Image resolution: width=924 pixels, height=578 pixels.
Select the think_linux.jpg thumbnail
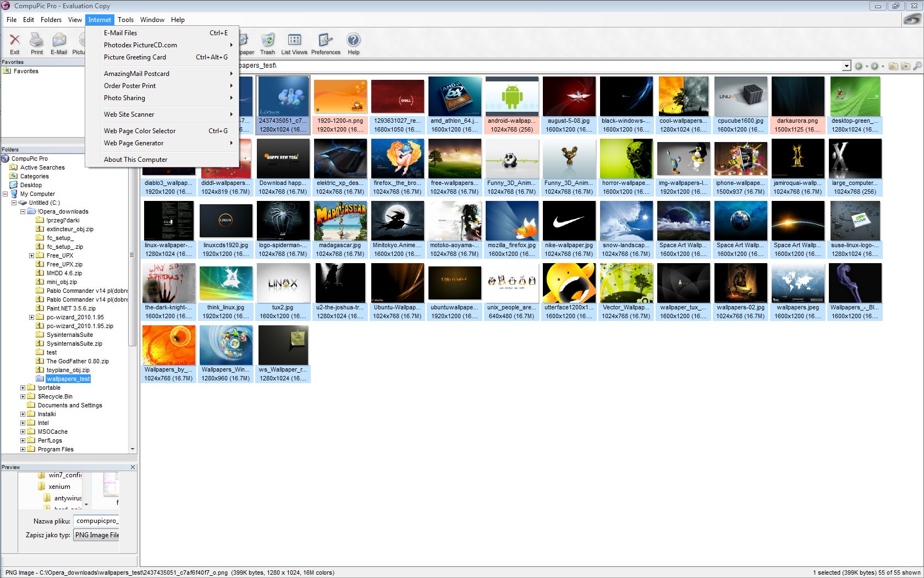click(226, 291)
